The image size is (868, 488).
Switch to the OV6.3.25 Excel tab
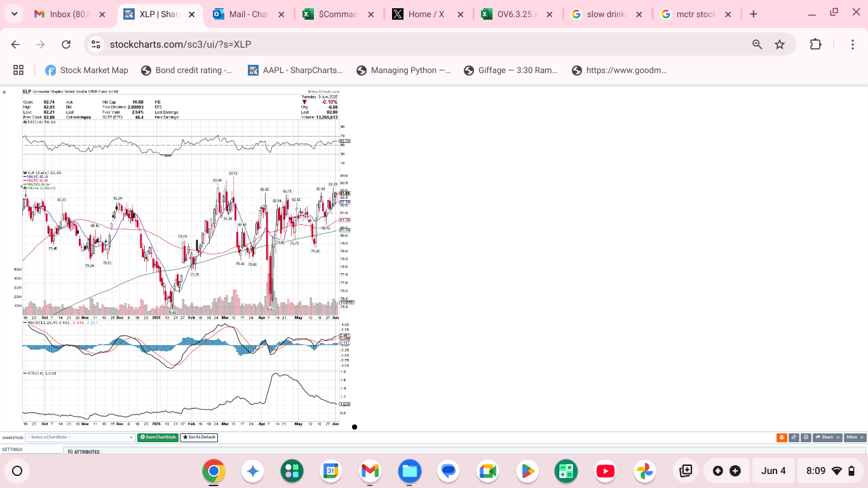[516, 14]
